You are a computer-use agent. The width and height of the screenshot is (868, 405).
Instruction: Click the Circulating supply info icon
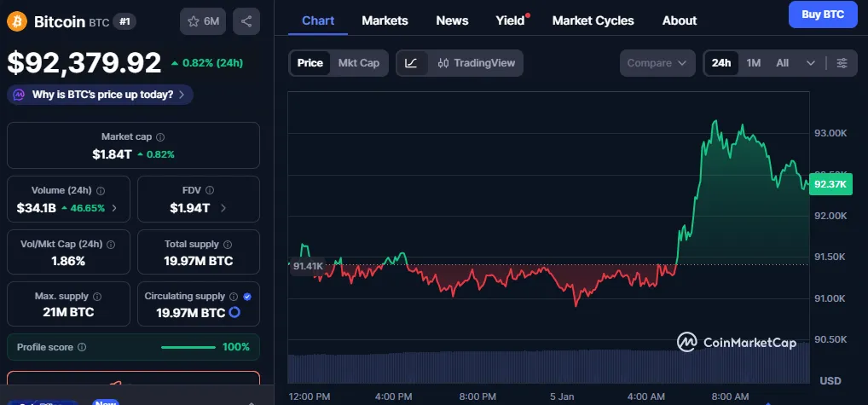[x=234, y=297]
